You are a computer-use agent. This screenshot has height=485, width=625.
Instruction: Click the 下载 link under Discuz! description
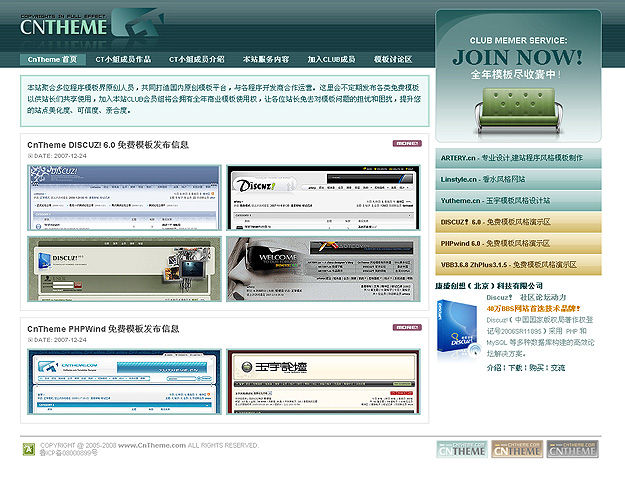pyautogui.click(x=516, y=368)
